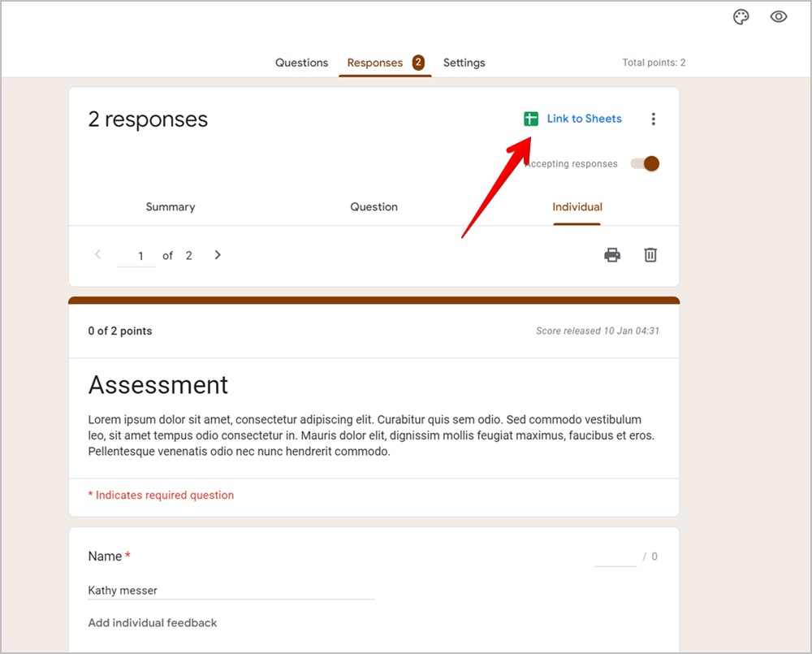
Task: Click the responses count badge '2'
Action: tap(418, 63)
